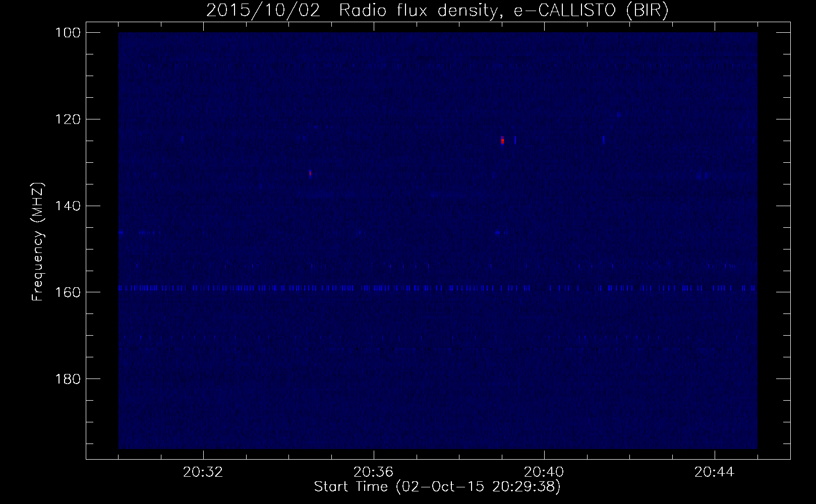Screen dimensions: 816x504
Task: Click the 160 frequency tick label
Action: click(68, 292)
